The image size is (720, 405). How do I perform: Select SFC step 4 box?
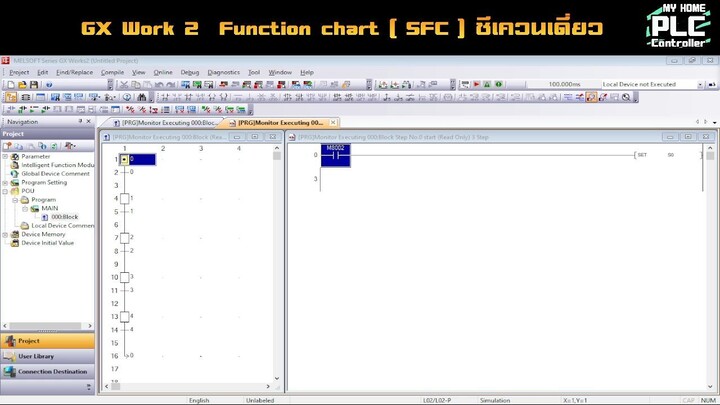pos(124,317)
